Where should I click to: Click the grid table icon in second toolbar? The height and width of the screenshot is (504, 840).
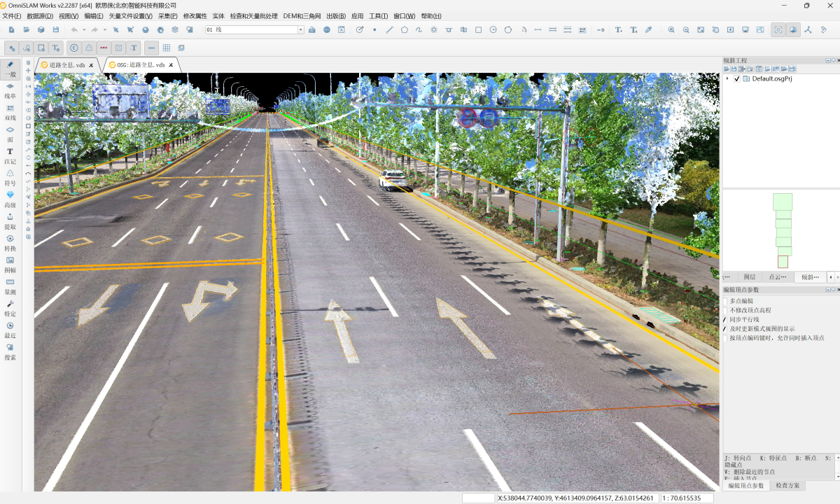[167, 48]
